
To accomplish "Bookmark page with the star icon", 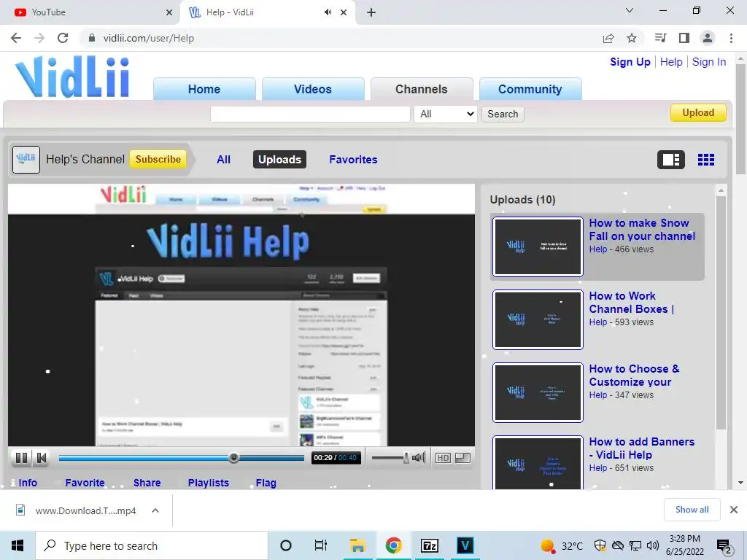I will pyautogui.click(x=632, y=38).
